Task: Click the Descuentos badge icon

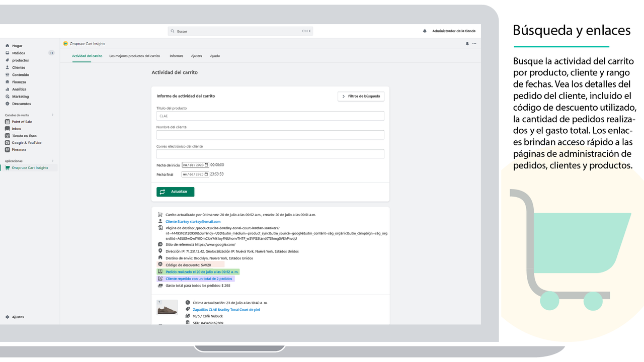Action: click(x=8, y=104)
